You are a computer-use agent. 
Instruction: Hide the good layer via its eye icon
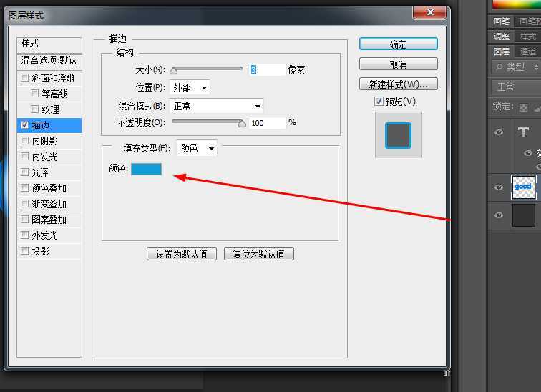point(499,187)
